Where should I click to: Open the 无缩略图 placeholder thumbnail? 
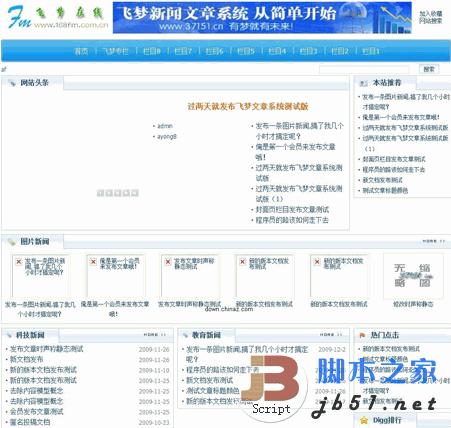413,276
